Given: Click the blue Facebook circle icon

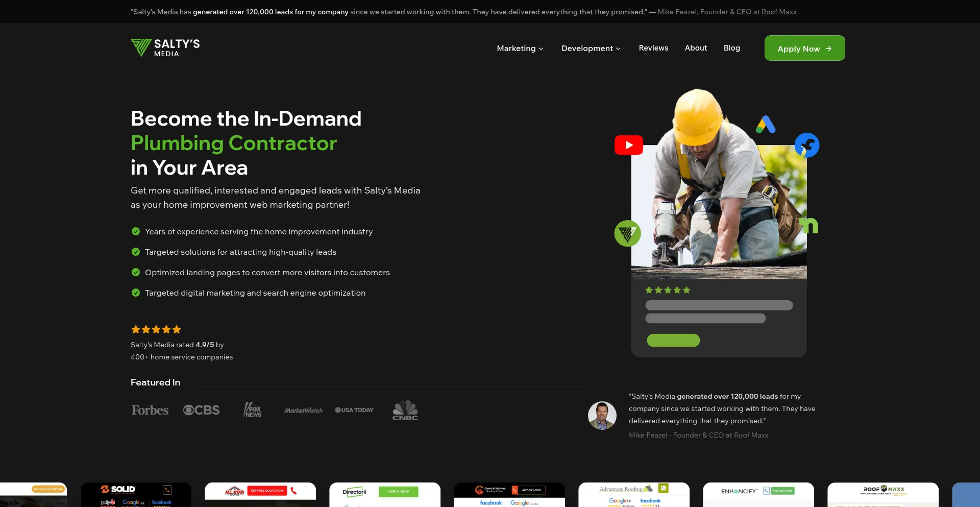Looking at the screenshot, I should pos(807,145).
